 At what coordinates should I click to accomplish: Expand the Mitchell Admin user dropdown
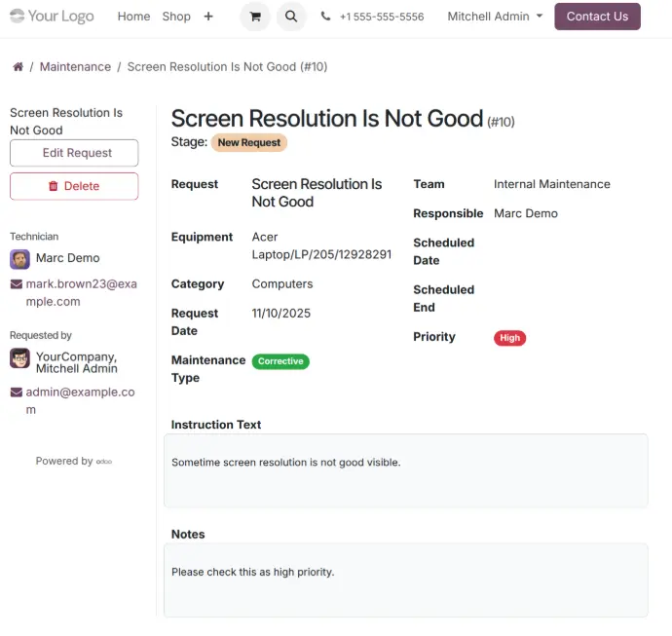[495, 17]
